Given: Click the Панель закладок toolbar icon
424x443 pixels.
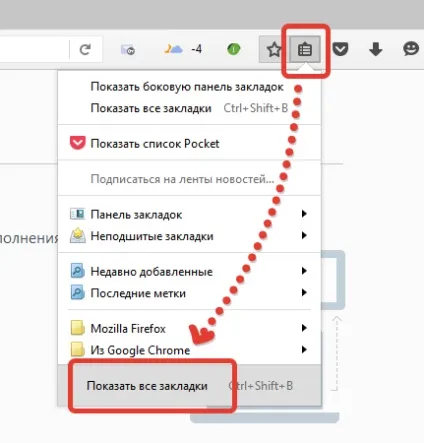Looking at the screenshot, I should [x=77, y=214].
